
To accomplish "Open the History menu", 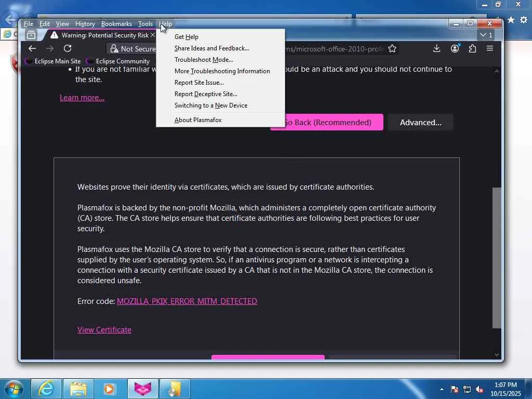I will click(x=85, y=24).
